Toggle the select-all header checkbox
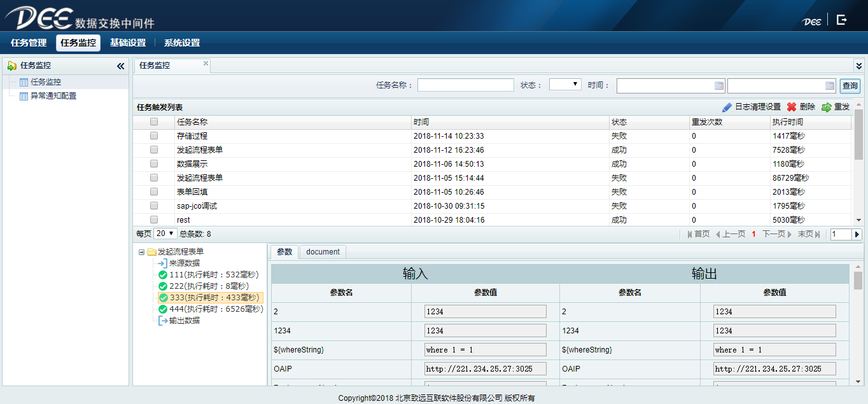The image size is (868, 404). pos(154,122)
